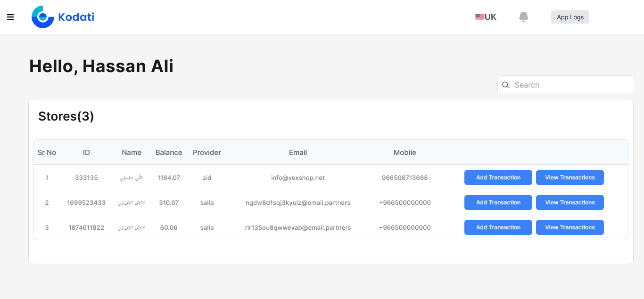Click the Email column header

pyautogui.click(x=298, y=153)
